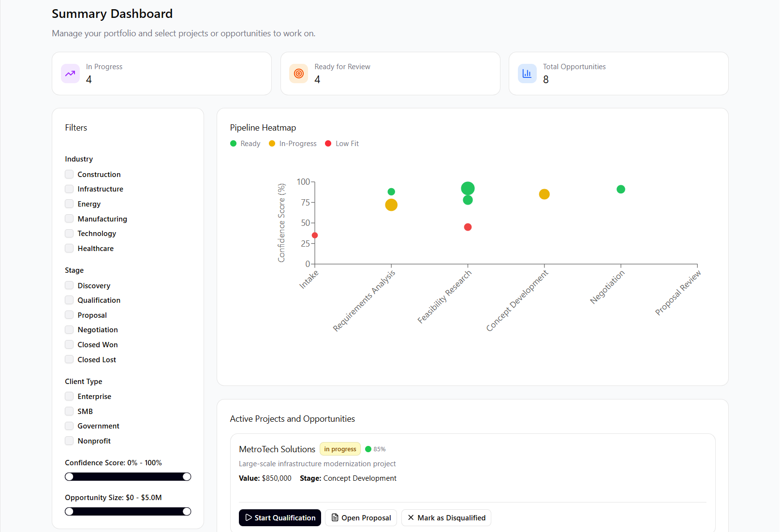Viewport: 780px width, 532px height.
Task: Select the green Ready legend dot
Action: (233, 143)
